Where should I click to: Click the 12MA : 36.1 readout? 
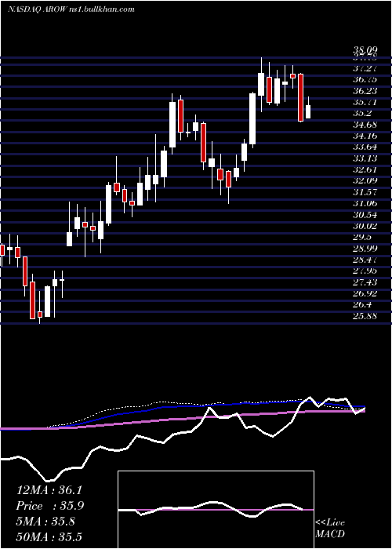[49, 490]
